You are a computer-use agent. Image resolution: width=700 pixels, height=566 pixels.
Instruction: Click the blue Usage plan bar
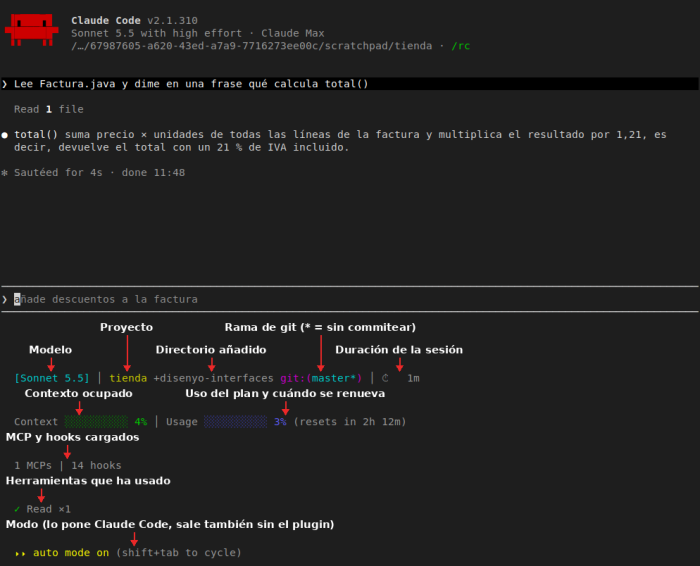235,421
